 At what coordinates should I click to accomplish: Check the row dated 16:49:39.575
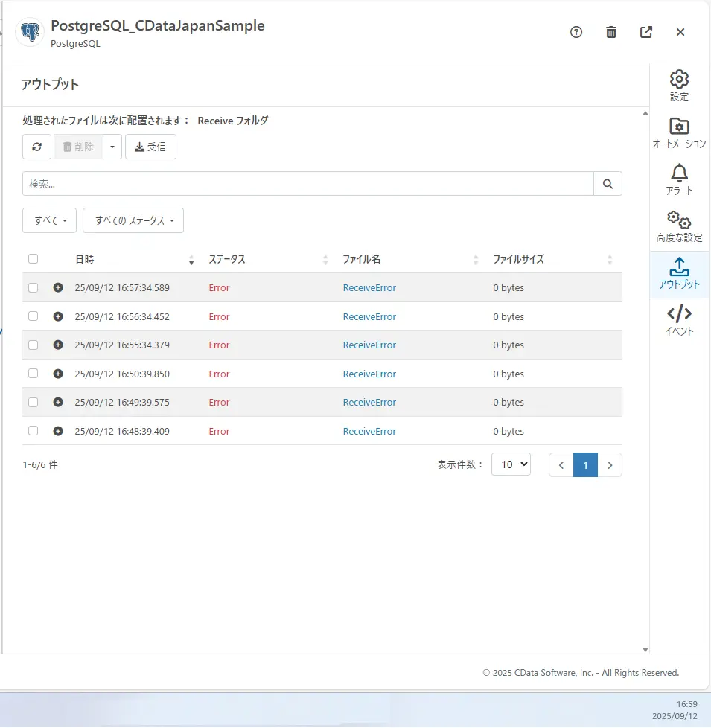tap(33, 402)
